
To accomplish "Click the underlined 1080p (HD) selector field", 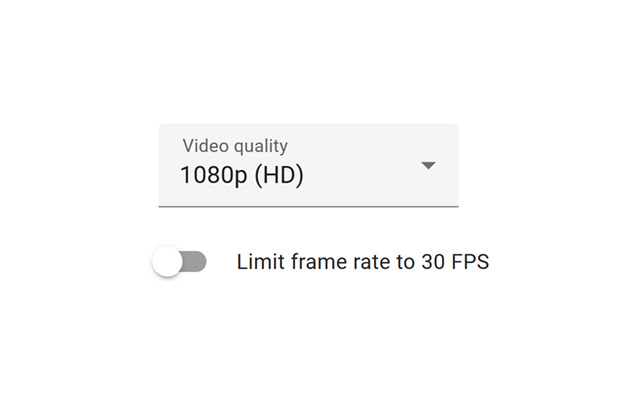I will (308, 175).
